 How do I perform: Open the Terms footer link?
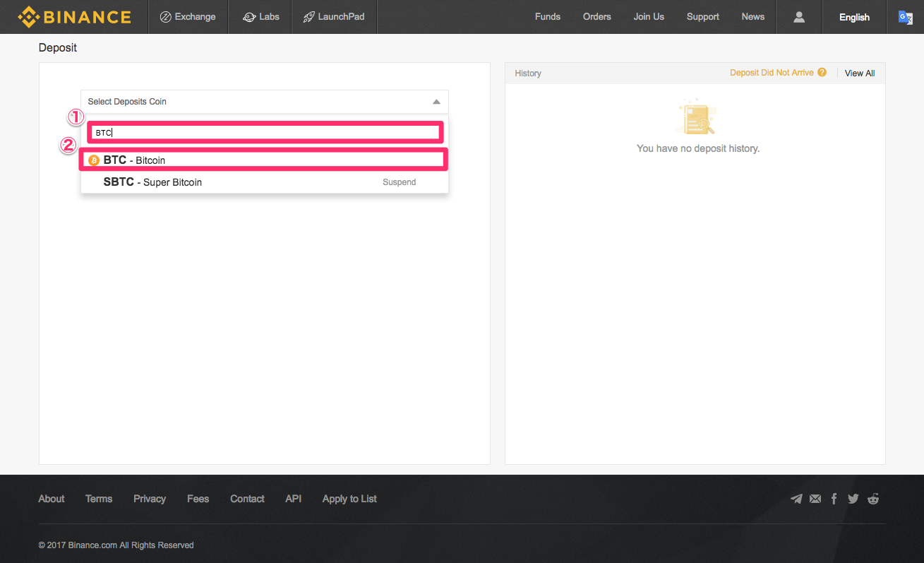(99, 499)
